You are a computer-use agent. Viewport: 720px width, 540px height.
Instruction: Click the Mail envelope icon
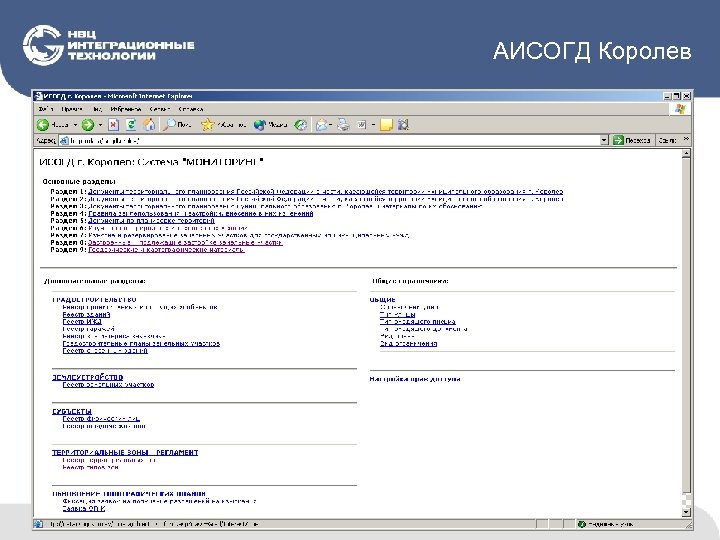322,125
